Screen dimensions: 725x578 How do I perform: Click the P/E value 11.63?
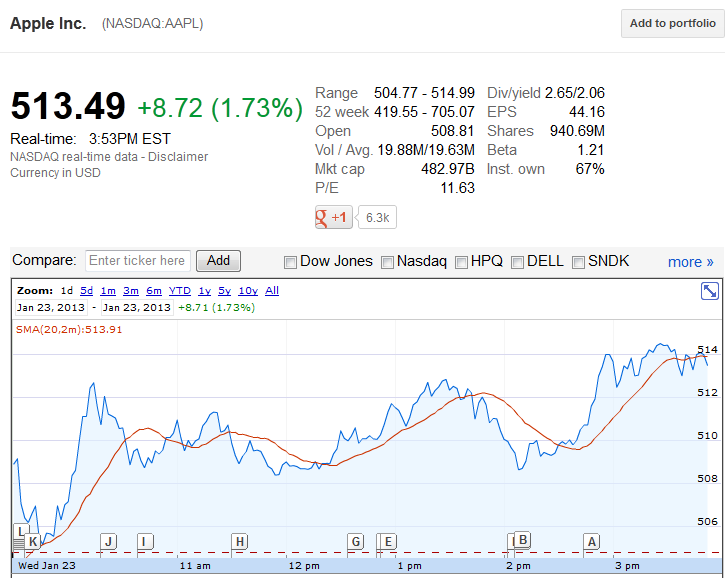[457, 188]
